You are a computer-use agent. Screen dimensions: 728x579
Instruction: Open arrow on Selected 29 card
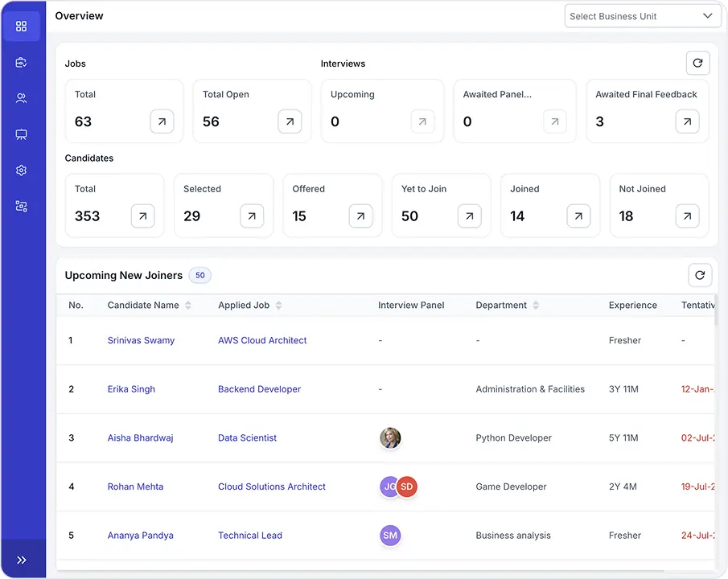pos(252,216)
